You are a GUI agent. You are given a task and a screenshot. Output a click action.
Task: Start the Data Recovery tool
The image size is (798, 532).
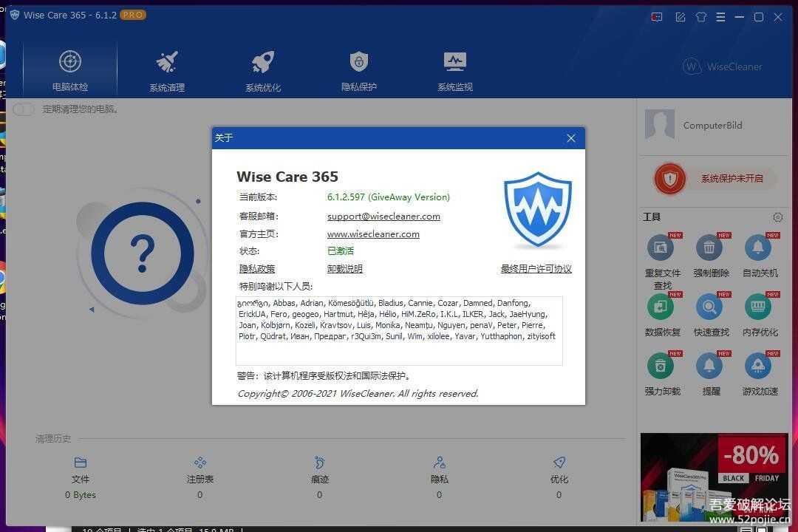pyautogui.click(x=661, y=306)
